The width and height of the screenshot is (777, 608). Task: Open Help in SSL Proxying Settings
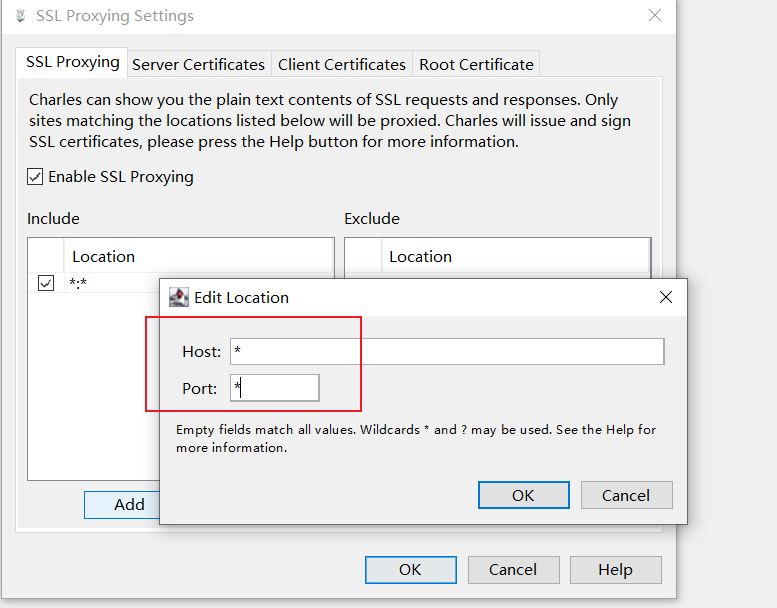tap(615, 569)
